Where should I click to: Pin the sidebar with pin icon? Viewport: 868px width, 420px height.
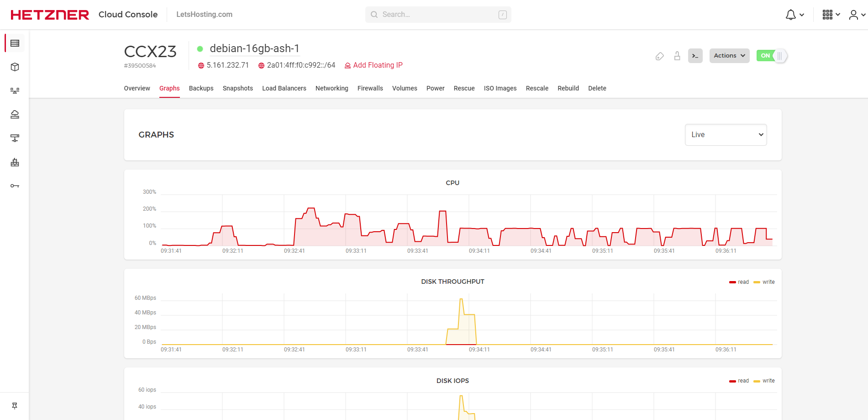(x=15, y=406)
